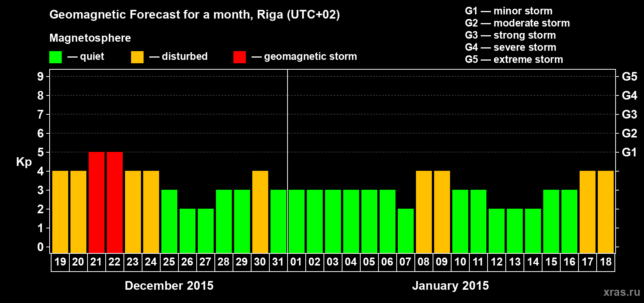Click the right axis G1 label
Viewport: 644px width, 303px height.
tap(630, 152)
